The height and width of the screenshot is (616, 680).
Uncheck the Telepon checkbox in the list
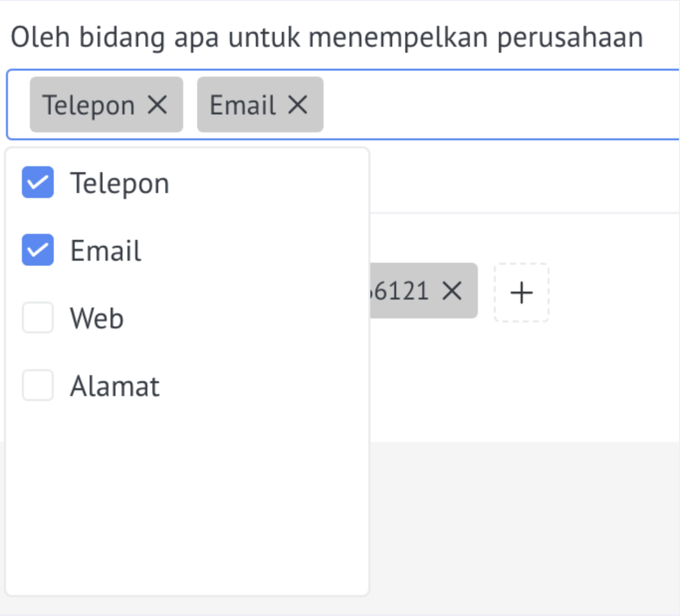(38, 182)
